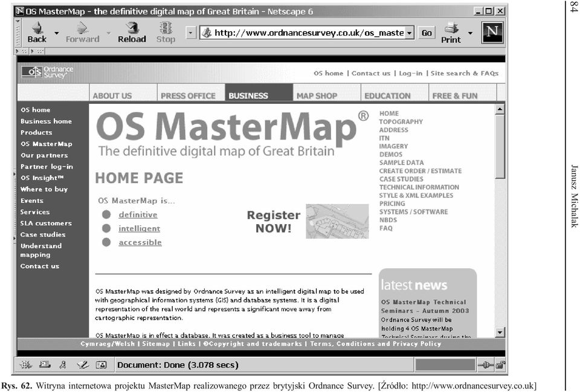
Task: Open the URL history dropdown arrow
Action: click(x=410, y=33)
